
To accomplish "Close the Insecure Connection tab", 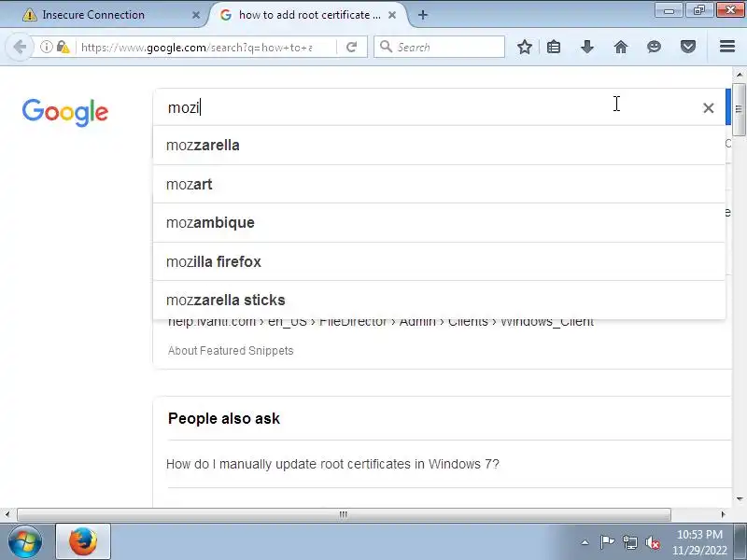I will (x=196, y=15).
